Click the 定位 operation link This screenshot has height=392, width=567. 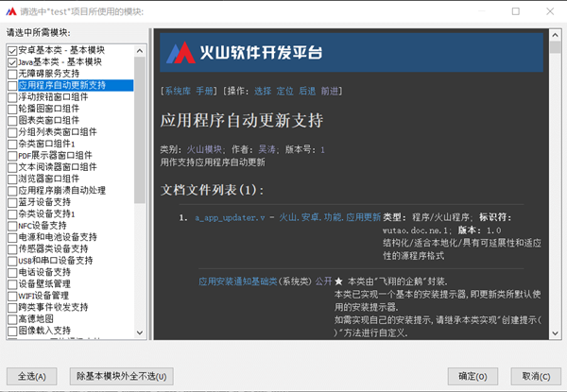click(286, 92)
